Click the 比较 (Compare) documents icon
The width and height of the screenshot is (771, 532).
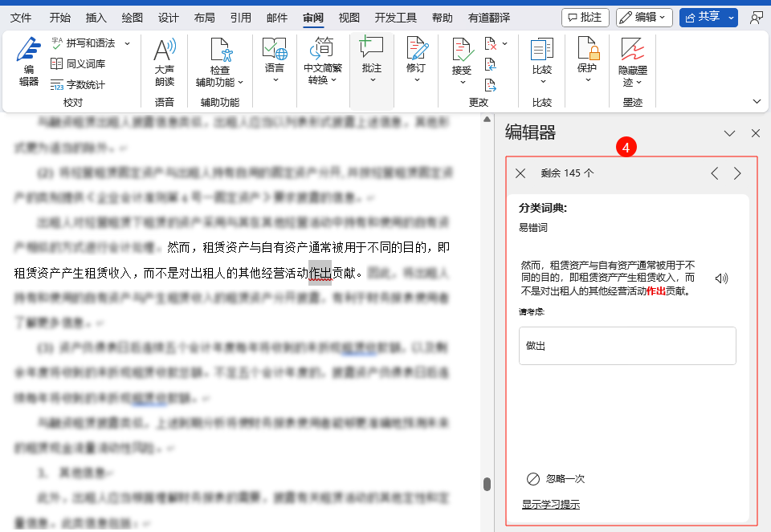click(x=542, y=53)
